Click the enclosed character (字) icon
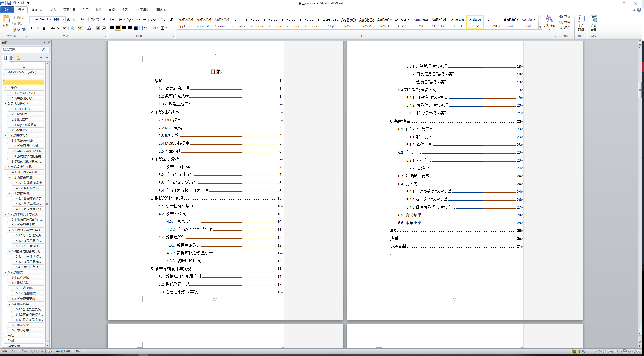The width and height of the screenshot is (644, 356). pyautogui.click(x=104, y=28)
